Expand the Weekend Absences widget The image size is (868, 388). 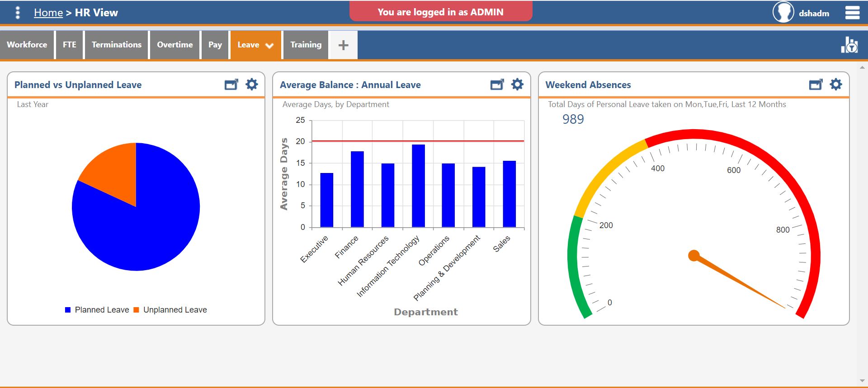tap(816, 84)
